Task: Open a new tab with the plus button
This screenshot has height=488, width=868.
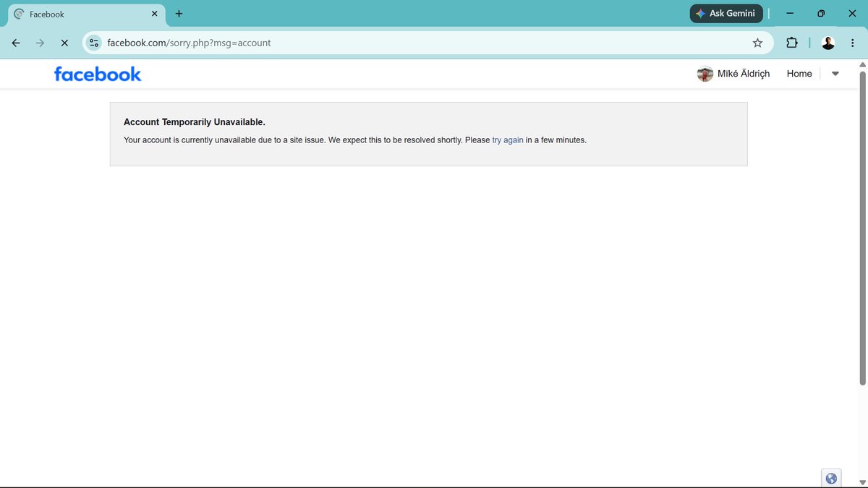Action: click(x=179, y=14)
